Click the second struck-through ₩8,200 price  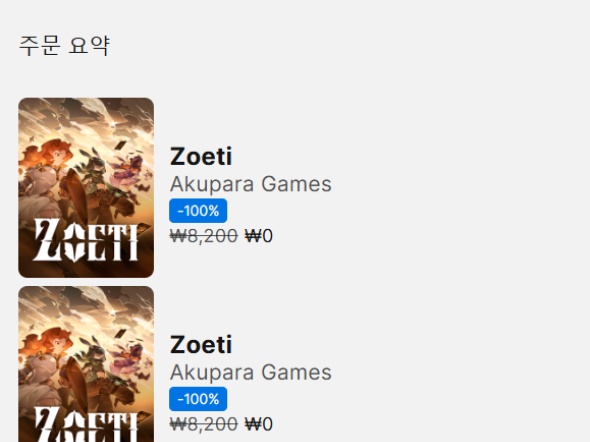pyautogui.click(x=204, y=424)
